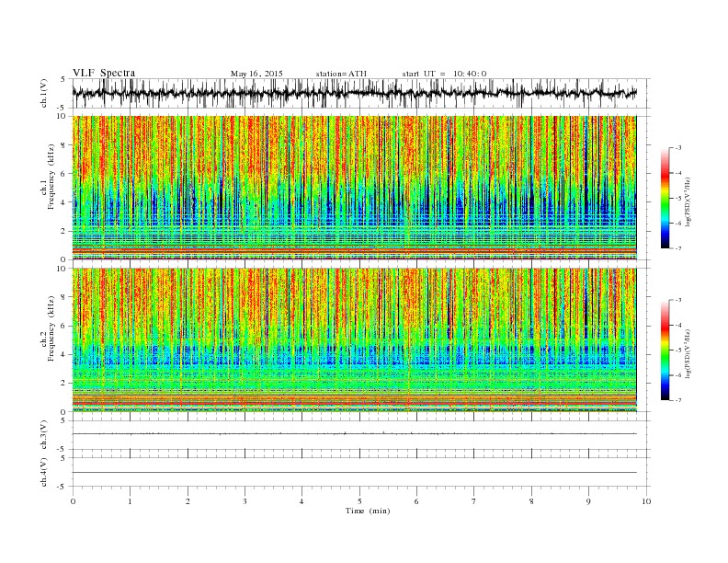Click time axis tick label "0"
The image size is (728, 563).
73,501
